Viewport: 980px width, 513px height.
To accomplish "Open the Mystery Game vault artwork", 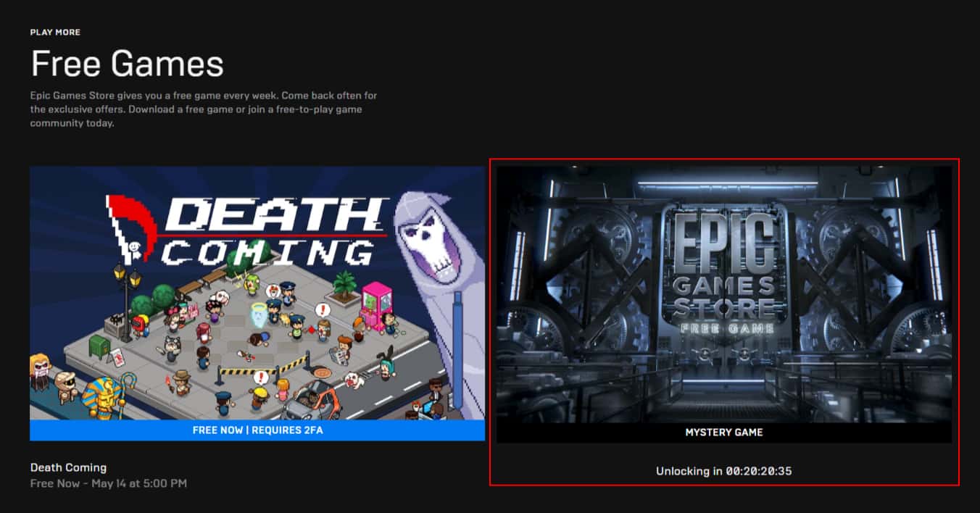I will 724,293.
